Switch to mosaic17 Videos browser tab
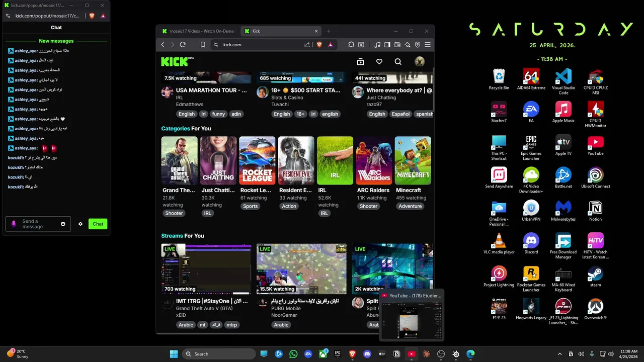Screen dimensions: 644x362 tap(198, 31)
